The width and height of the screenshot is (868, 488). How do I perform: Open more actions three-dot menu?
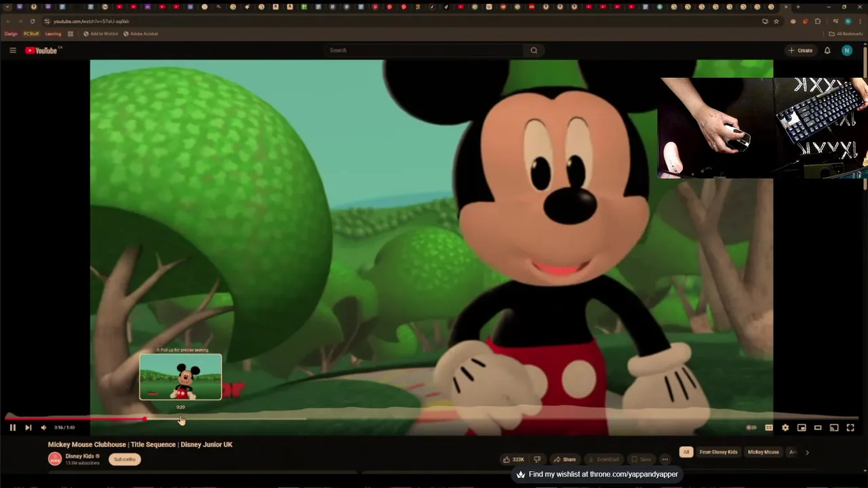tap(665, 460)
